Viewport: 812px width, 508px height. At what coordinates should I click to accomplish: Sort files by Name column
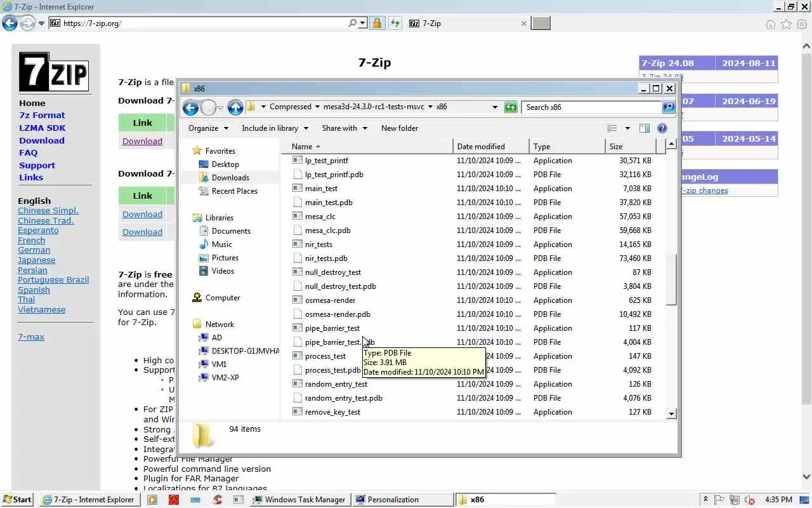[367, 146]
